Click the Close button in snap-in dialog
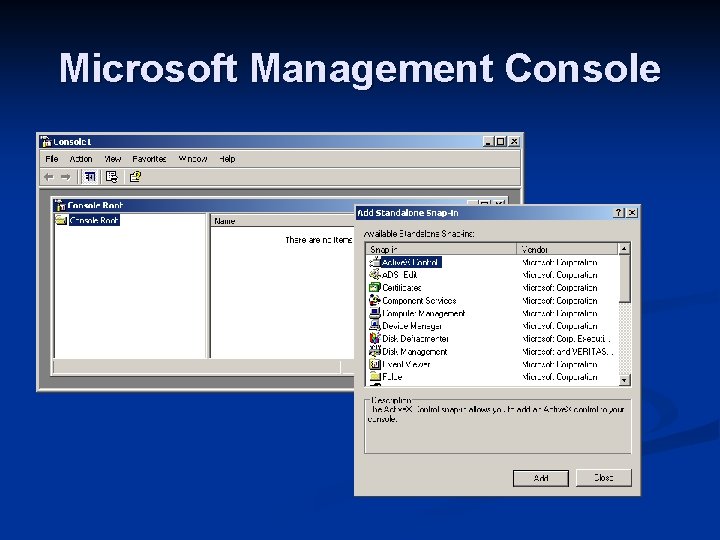 pos(604,478)
